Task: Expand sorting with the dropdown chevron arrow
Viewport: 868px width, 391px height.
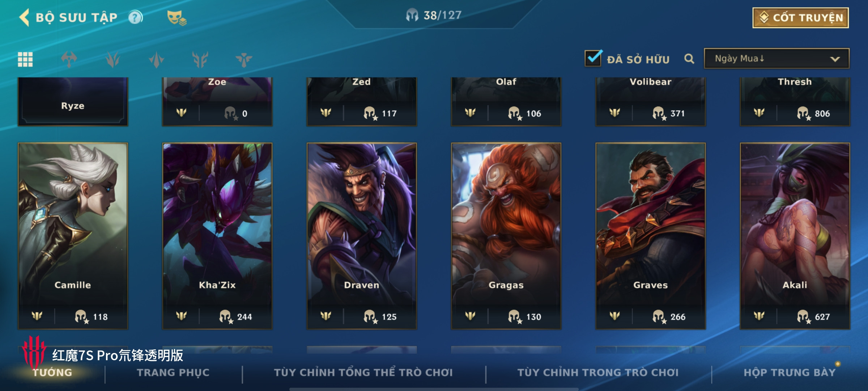Action: (x=835, y=59)
